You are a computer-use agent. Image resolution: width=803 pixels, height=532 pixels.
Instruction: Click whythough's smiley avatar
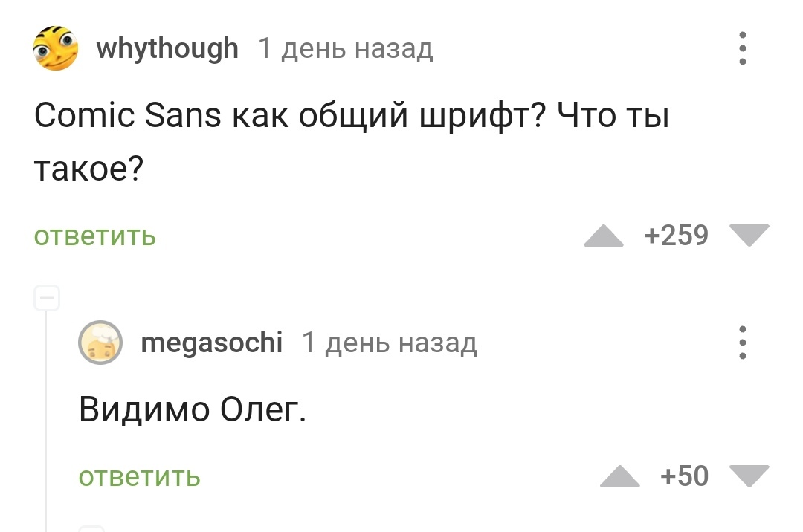[x=56, y=48]
